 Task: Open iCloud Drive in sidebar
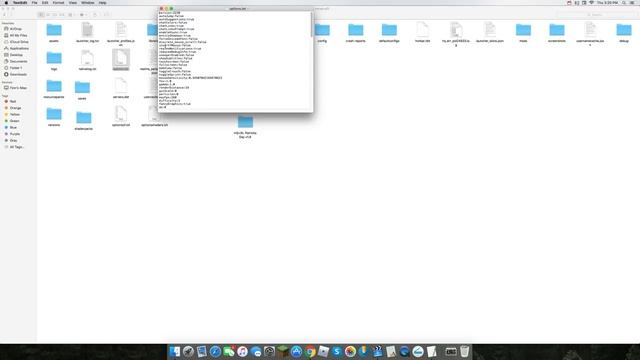pyautogui.click(x=19, y=42)
